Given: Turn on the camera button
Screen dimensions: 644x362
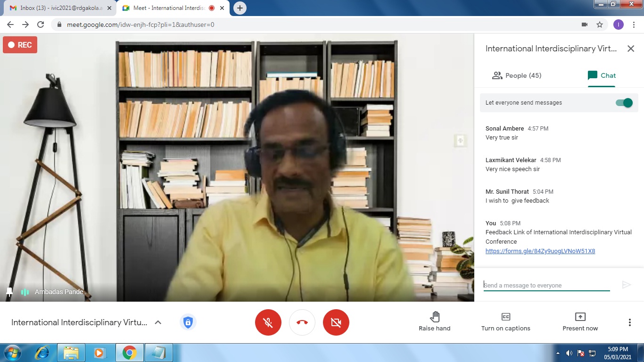Looking at the screenshot, I should (x=336, y=322).
